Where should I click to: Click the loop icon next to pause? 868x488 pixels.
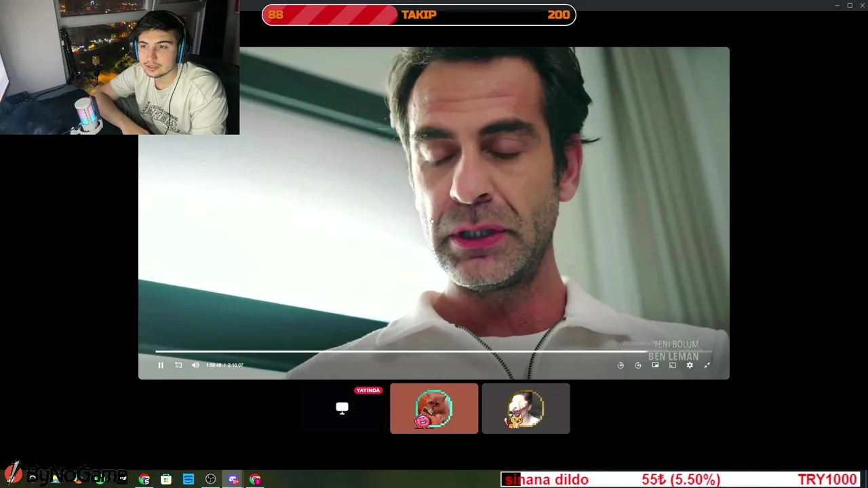178,365
